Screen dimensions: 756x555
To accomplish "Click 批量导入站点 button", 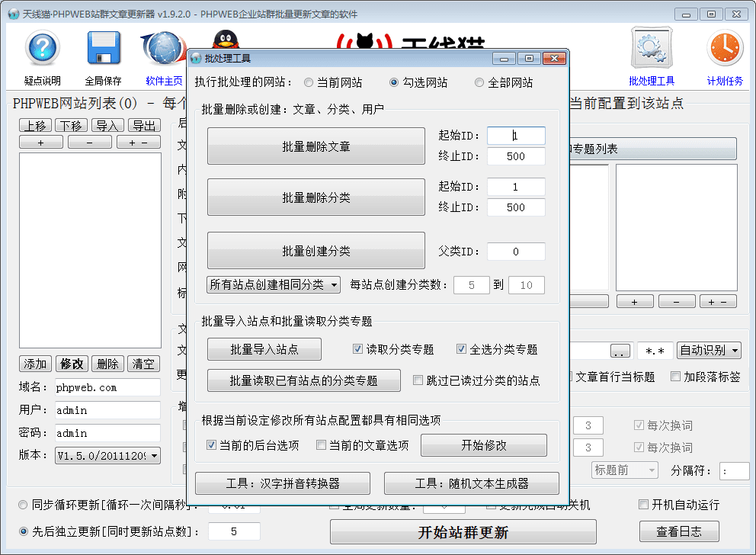I will pyautogui.click(x=264, y=349).
